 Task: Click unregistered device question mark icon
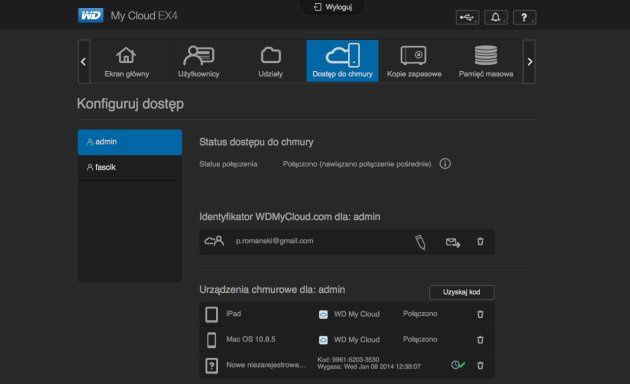[211, 366]
